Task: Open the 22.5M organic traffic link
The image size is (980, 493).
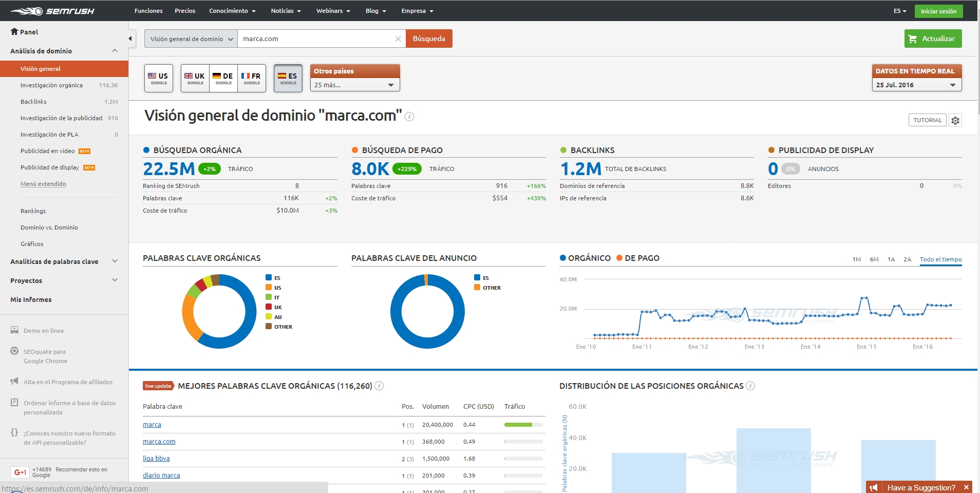Action: pos(169,168)
